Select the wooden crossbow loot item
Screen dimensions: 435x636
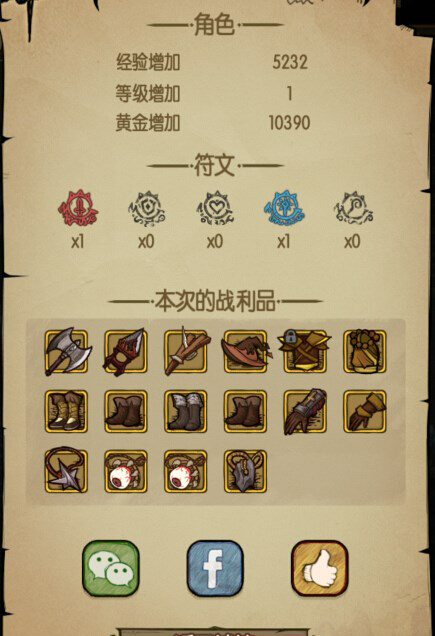click(x=185, y=352)
